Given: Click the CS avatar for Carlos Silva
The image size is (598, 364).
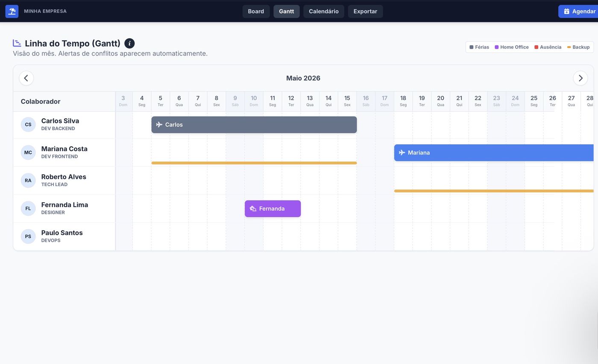Looking at the screenshot, I should click(x=28, y=125).
